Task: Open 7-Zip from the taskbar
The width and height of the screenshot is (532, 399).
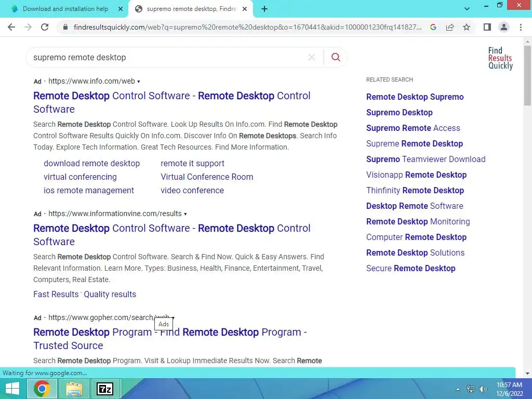Action: click(105, 389)
